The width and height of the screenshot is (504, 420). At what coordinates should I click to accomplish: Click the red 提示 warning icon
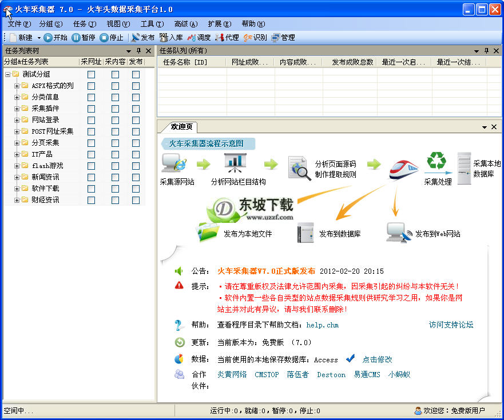179,285
